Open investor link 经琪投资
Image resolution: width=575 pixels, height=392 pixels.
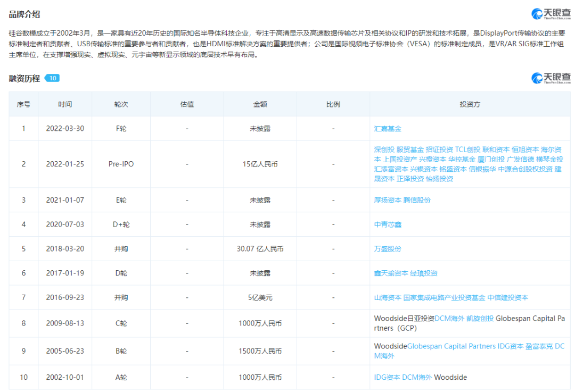pos(424,273)
